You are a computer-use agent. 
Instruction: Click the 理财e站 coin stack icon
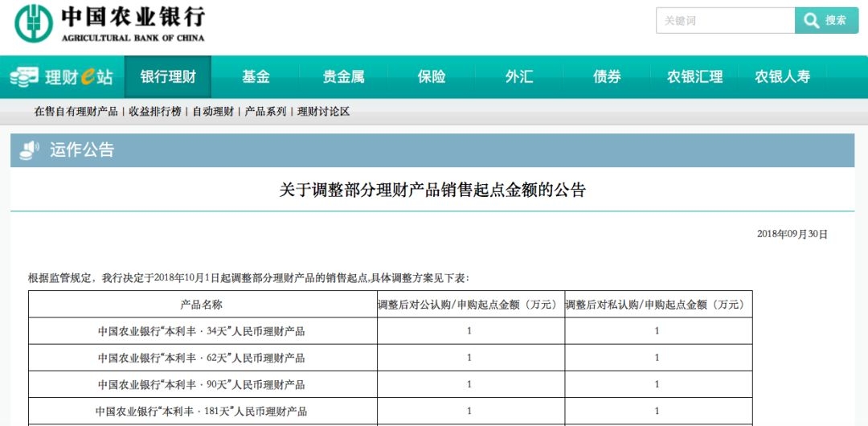pos(24,76)
